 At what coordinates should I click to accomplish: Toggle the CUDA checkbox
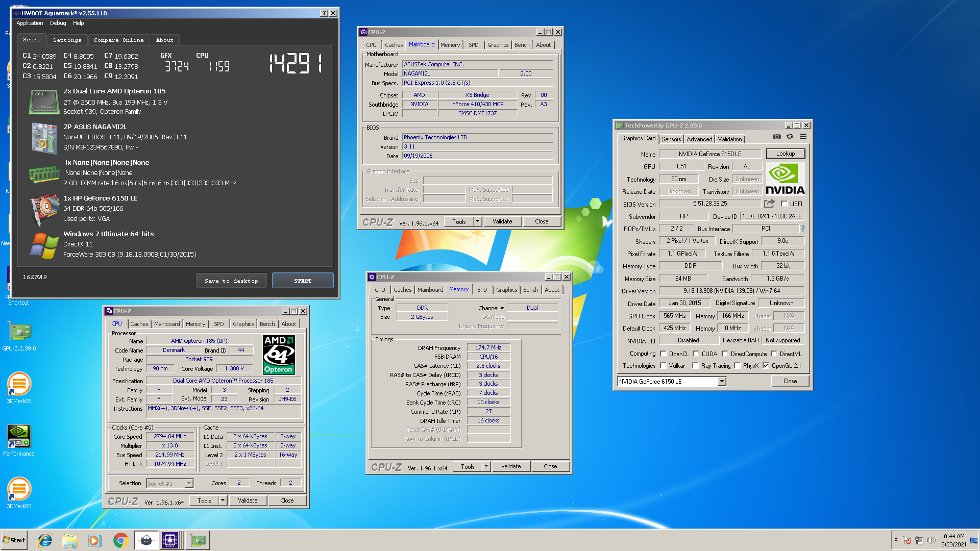[x=696, y=354]
